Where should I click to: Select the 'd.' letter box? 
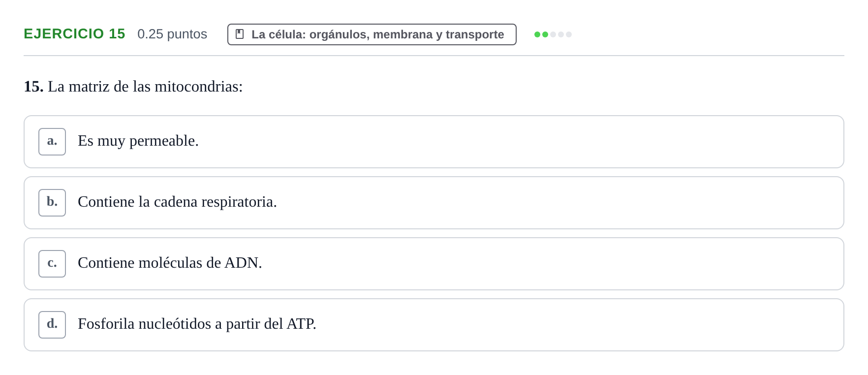coord(52,325)
